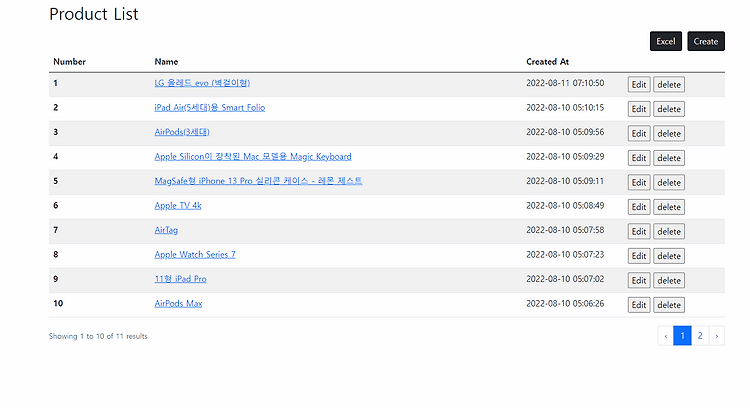Edit the Apple Watch Series 7 row
The image size is (750, 408).
(x=639, y=256)
